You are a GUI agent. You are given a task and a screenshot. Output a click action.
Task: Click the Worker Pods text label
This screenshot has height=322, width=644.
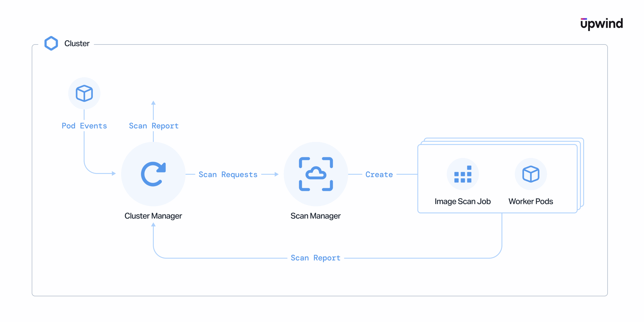[x=531, y=201]
